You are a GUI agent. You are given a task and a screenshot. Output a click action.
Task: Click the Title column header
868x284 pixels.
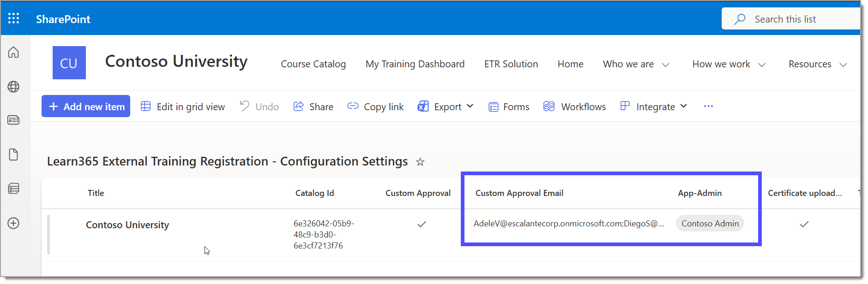tap(96, 193)
